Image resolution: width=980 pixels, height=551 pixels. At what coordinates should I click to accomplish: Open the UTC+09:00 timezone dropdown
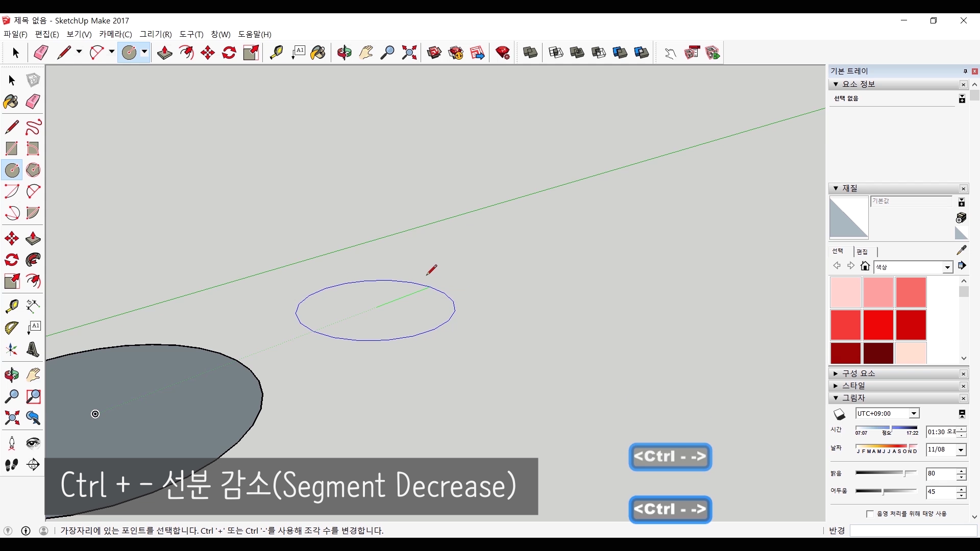coord(914,414)
